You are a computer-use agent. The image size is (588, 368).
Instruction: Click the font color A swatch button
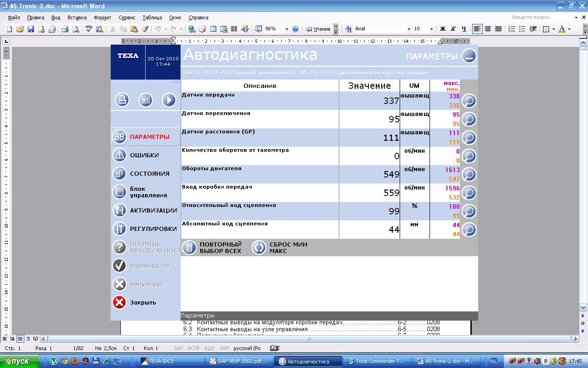click(562, 29)
